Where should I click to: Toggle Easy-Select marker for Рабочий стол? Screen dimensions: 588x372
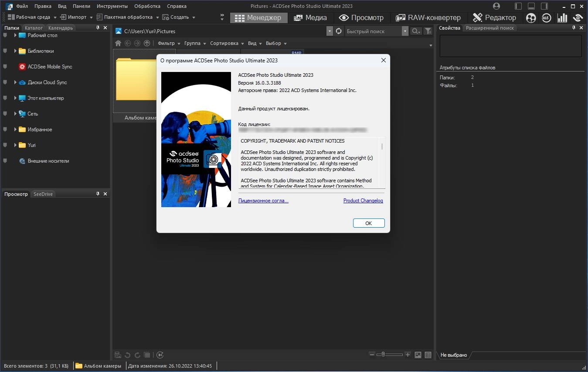tap(5, 35)
